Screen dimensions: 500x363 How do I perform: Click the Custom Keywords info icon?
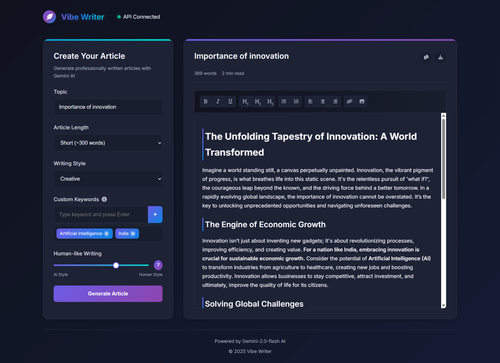(x=104, y=199)
